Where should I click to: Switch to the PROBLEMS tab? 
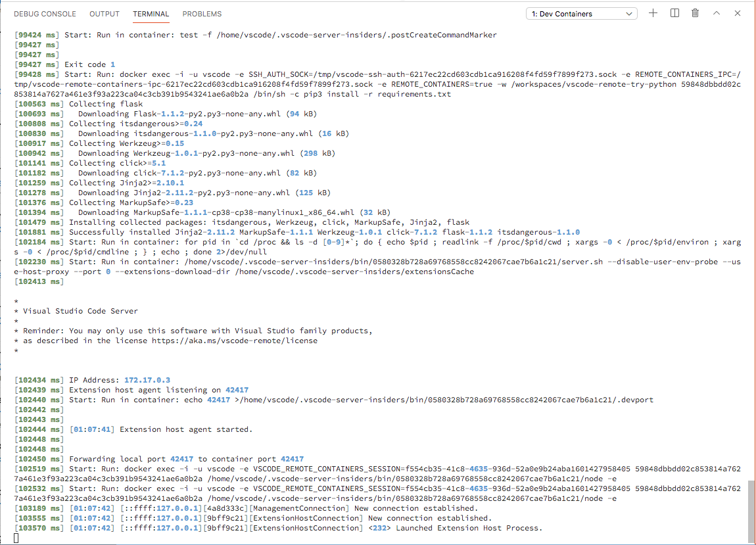201,13
